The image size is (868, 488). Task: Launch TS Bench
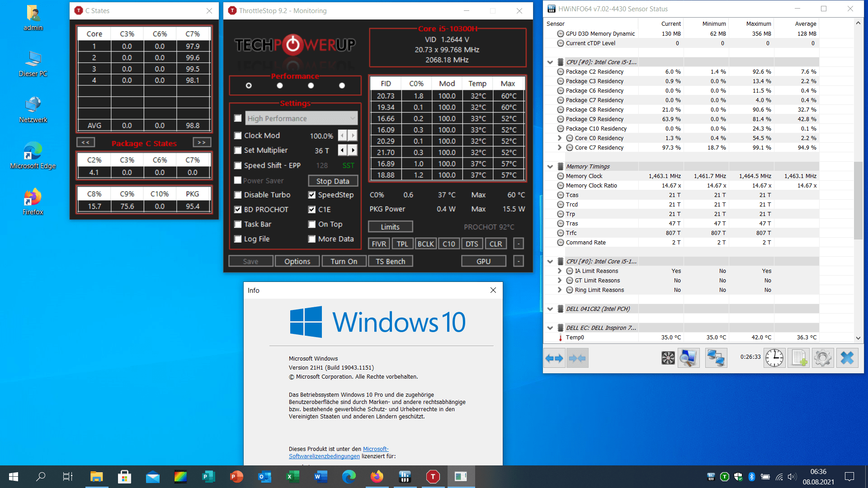[390, 261]
